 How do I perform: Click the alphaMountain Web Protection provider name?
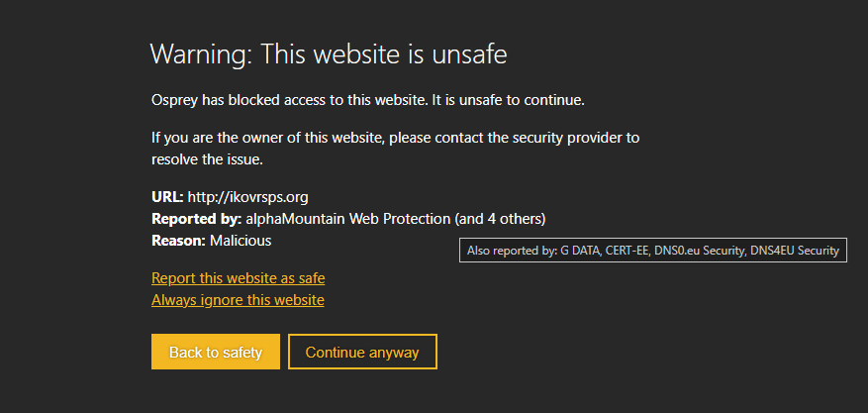tap(347, 219)
